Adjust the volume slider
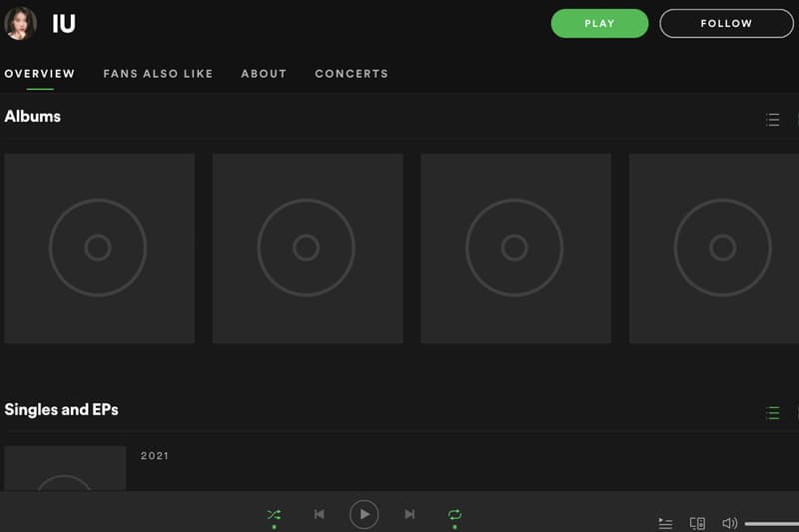The image size is (799, 532). 771,523
